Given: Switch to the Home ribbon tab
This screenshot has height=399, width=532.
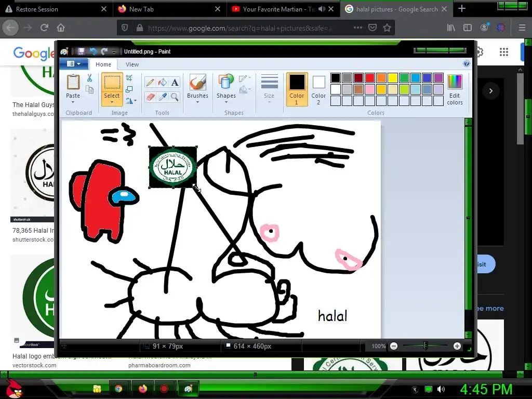Looking at the screenshot, I should (x=103, y=64).
